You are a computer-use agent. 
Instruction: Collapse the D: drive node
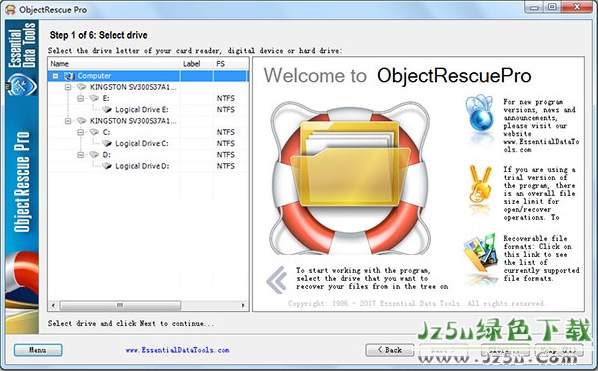tap(80, 155)
